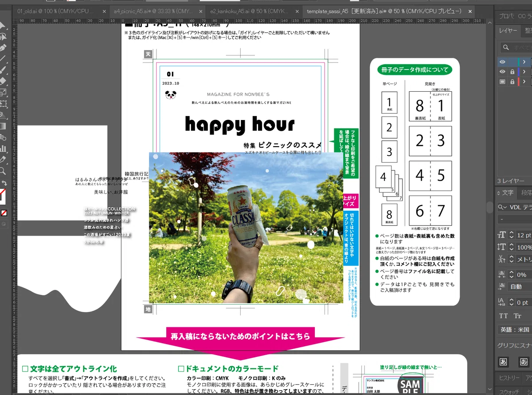The width and height of the screenshot is (532, 395).
Task: Click the picnic beer can photo
Action: point(246,228)
